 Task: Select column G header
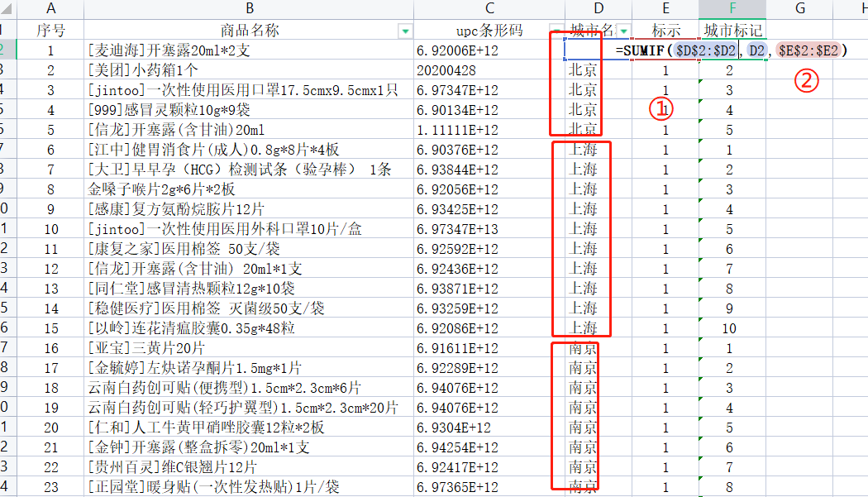800,8
